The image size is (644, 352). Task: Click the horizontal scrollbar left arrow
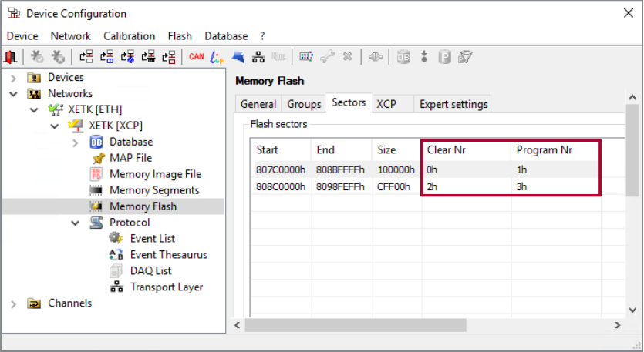click(237, 325)
